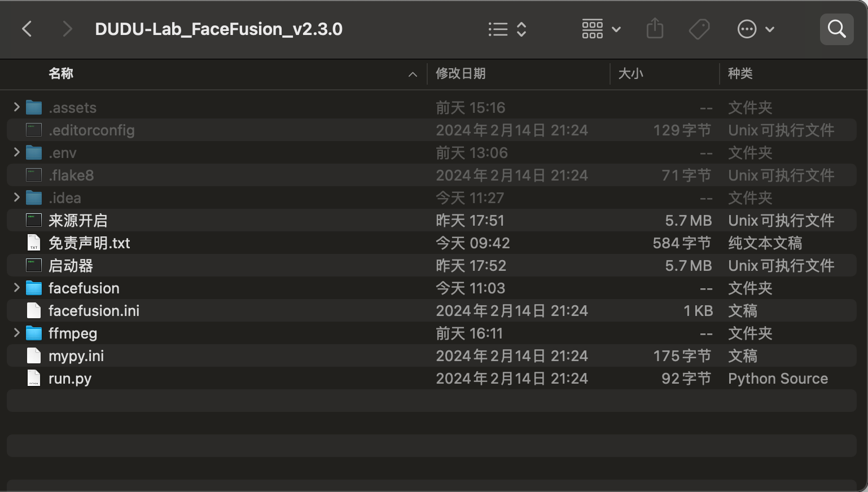Sort by the 大小 column header
The image size is (868, 492).
[x=630, y=73]
